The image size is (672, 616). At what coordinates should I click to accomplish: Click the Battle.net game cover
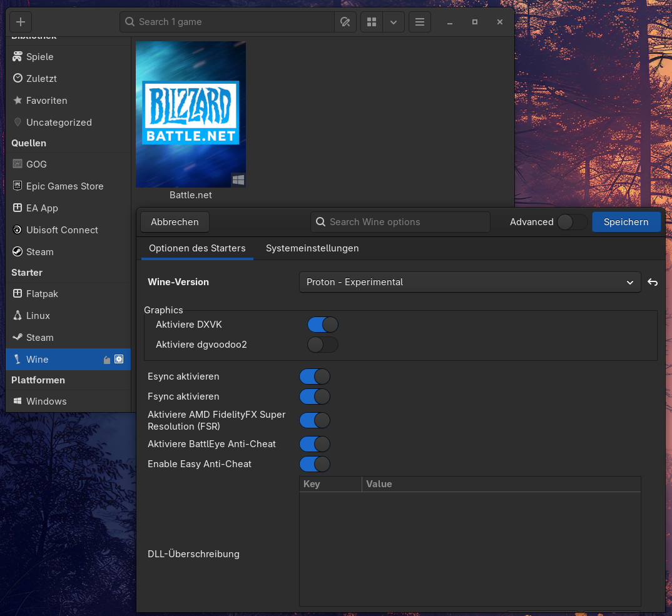click(x=191, y=114)
